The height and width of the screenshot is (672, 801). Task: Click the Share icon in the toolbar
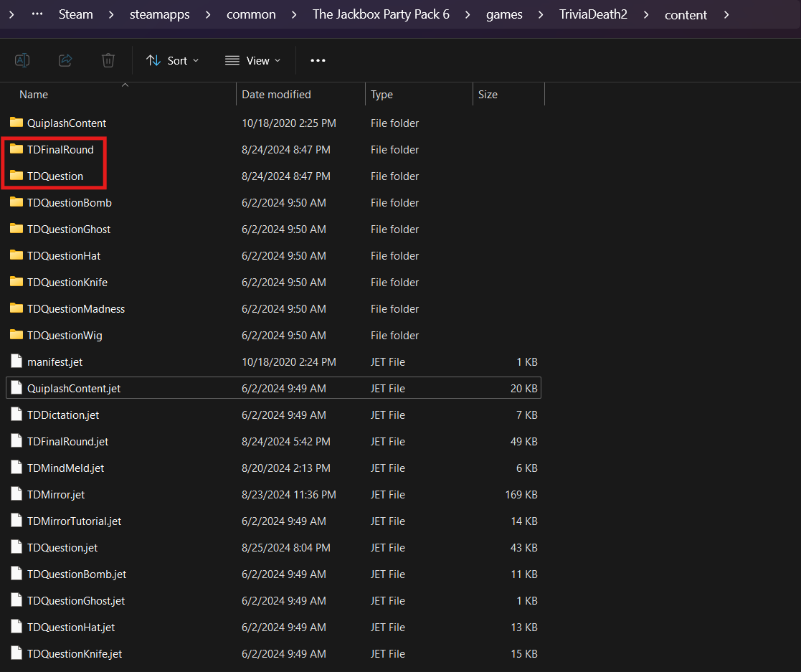(x=65, y=60)
